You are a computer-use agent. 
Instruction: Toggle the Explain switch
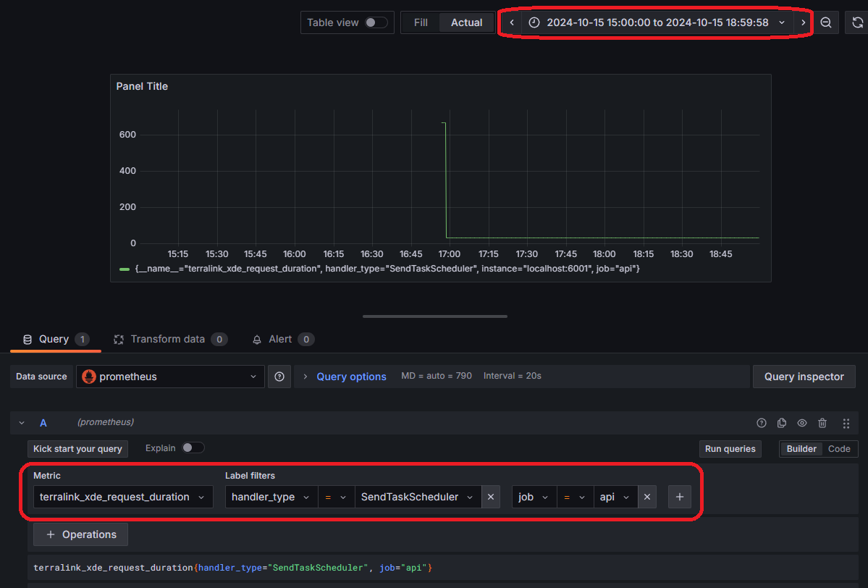point(193,448)
